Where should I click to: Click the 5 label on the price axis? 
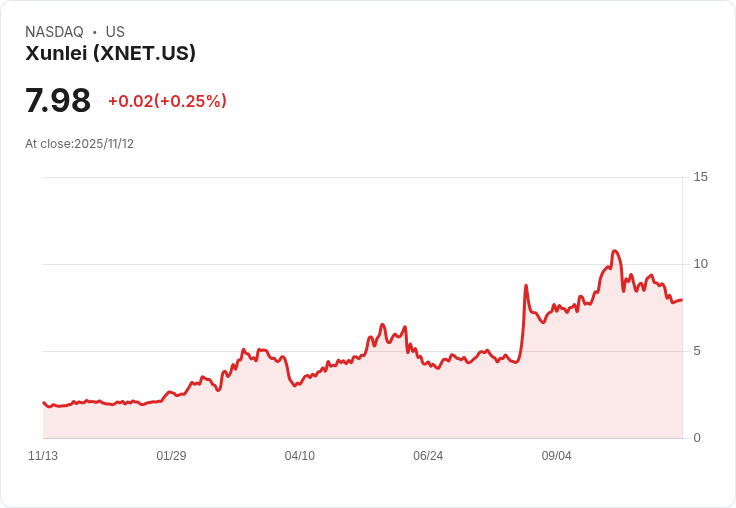tap(697, 351)
